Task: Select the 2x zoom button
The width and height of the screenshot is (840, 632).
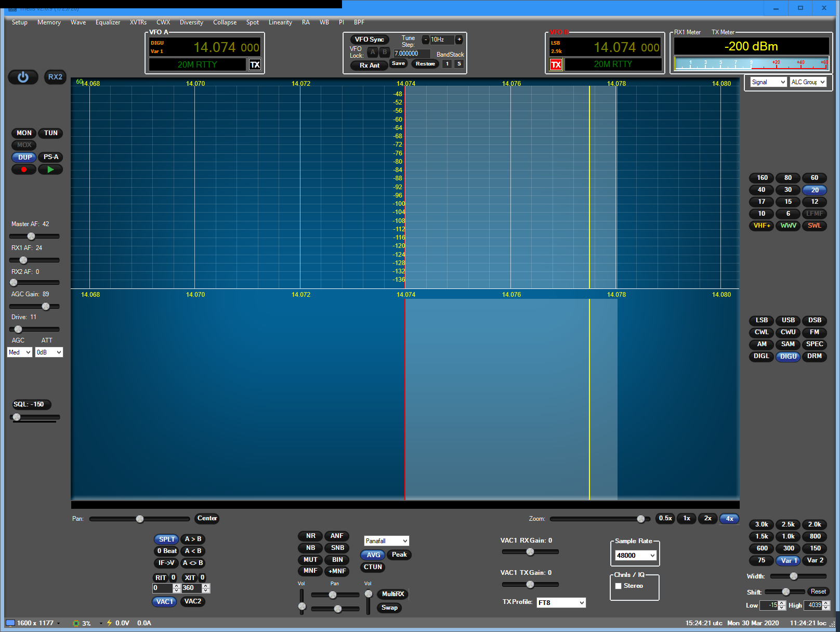Action: [707, 518]
